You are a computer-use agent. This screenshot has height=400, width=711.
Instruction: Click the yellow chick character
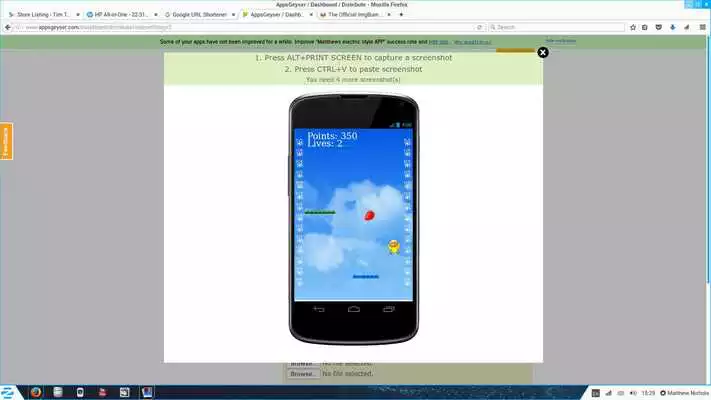[x=394, y=246]
